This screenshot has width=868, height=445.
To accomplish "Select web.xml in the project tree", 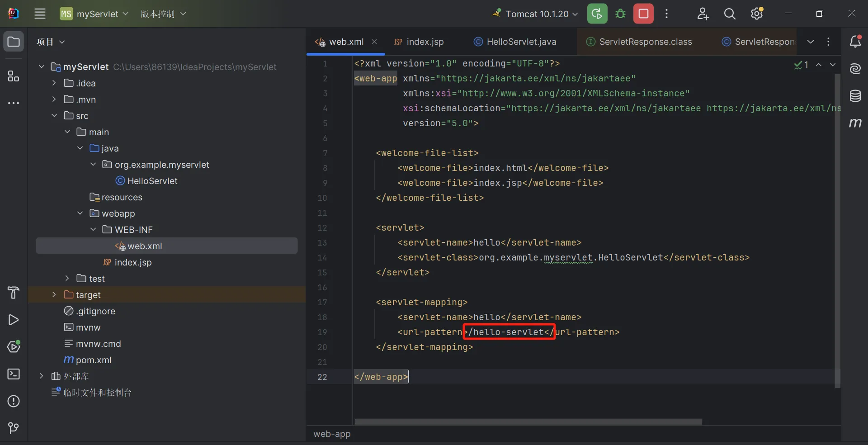I will pos(166,246).
